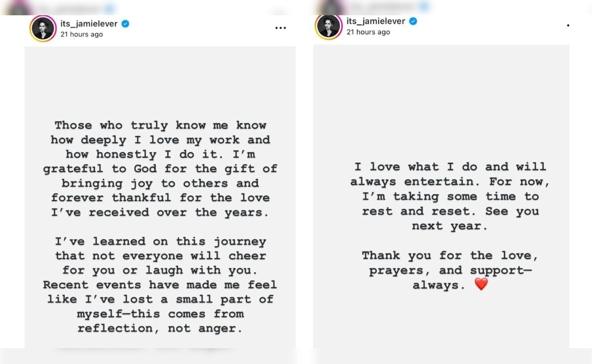The width and height of the screenshot is (592, 364).
Task: Open three-dot more options on left post
Action: [x=280, y=28]
